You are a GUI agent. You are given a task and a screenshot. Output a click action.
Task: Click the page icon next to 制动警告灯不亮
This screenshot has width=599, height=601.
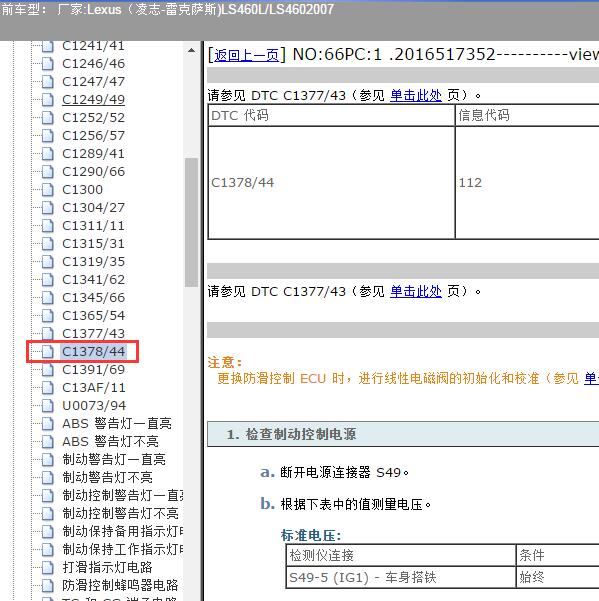pos(48,478)
